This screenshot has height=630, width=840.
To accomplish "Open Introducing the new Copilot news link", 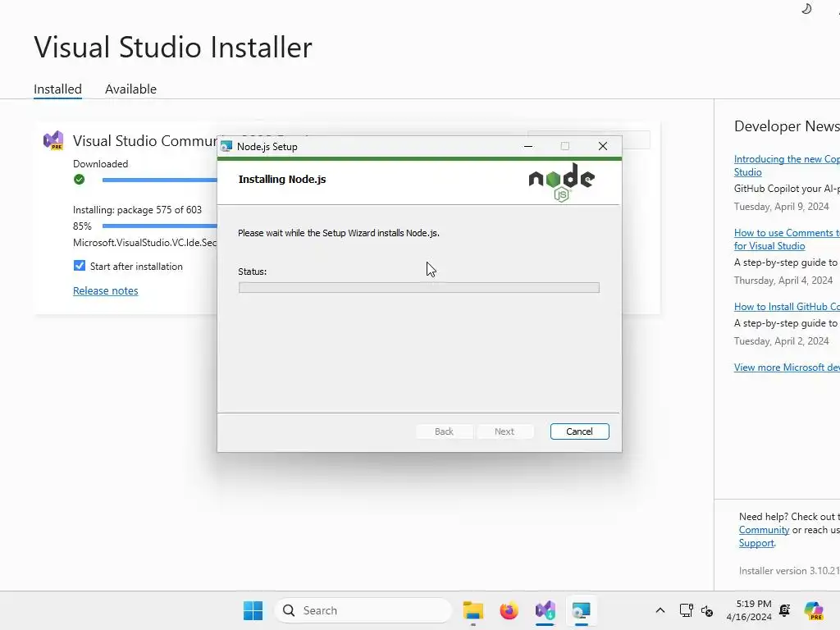I will tap(787, 166).
